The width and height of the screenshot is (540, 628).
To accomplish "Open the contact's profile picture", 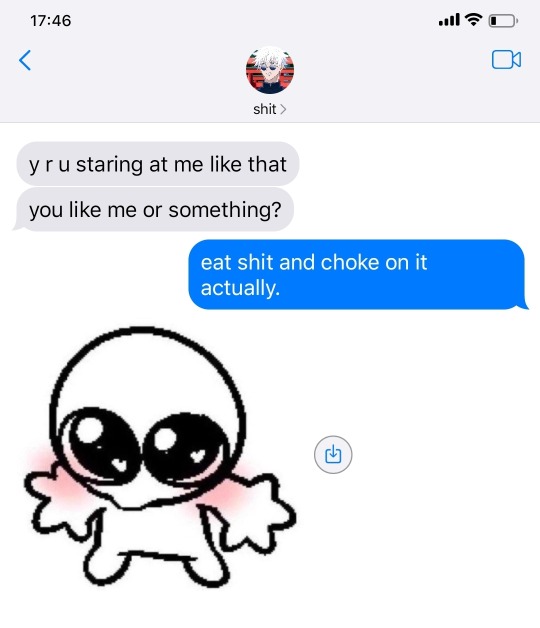I will coord(270,70).
